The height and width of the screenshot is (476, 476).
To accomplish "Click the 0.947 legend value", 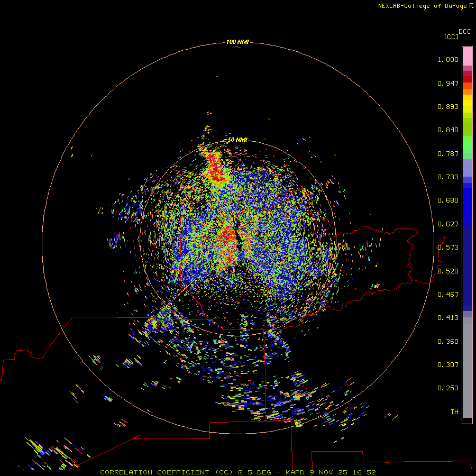I will tap(448, 83).
